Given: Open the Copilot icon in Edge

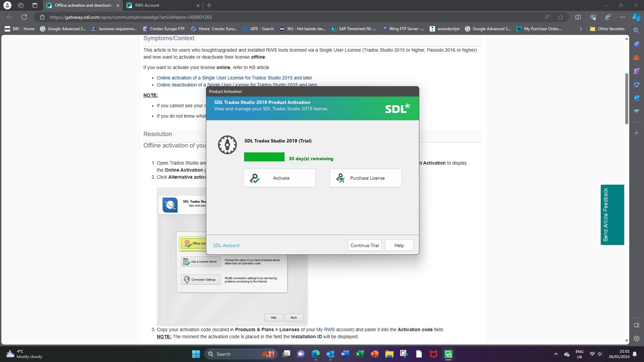Looking at the screenshot, I should (x=636, y=17).
